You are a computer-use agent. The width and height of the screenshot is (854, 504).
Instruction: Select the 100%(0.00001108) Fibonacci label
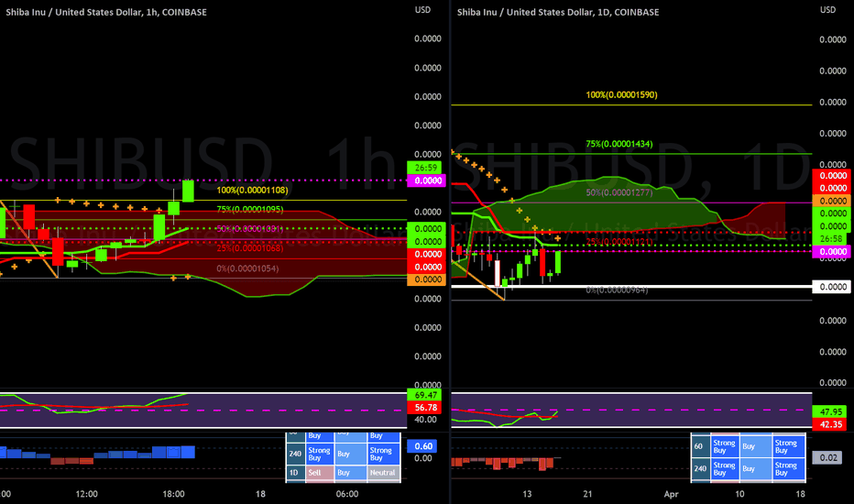click(252, 191)
